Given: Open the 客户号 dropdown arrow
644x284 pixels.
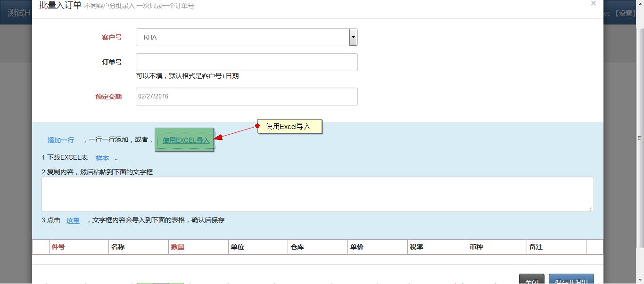Looking at the screenshot, I should pos(353,37).
